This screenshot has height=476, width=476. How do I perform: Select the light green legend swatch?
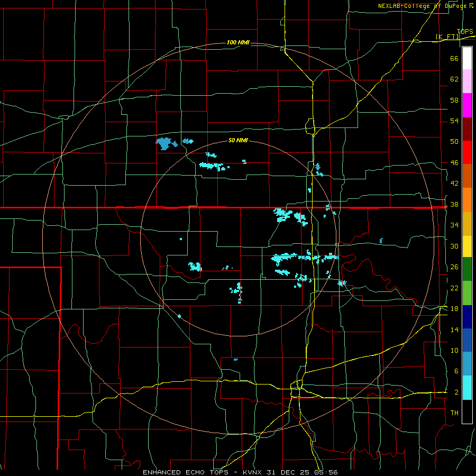click(467, 293)
